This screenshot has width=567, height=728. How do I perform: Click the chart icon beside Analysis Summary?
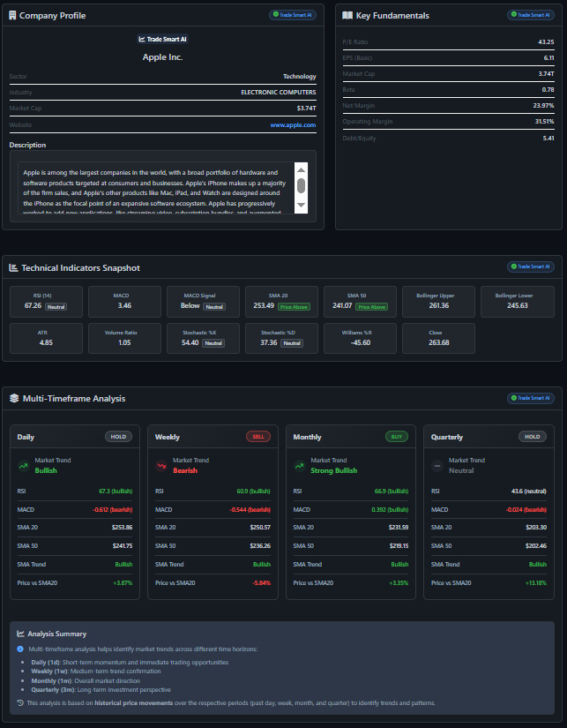tap(21, 634)
